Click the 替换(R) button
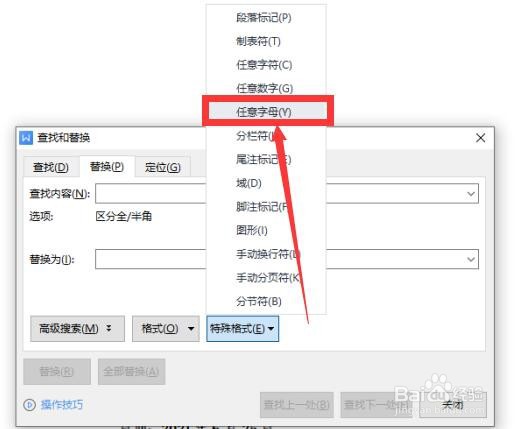This screenshot has height=429, width=515. point(57,371)
